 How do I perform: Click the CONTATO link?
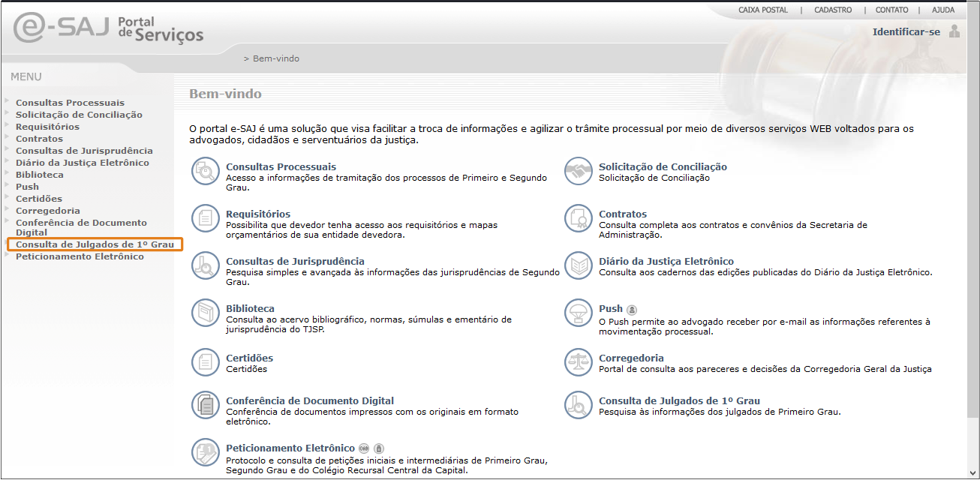point(891,10)
